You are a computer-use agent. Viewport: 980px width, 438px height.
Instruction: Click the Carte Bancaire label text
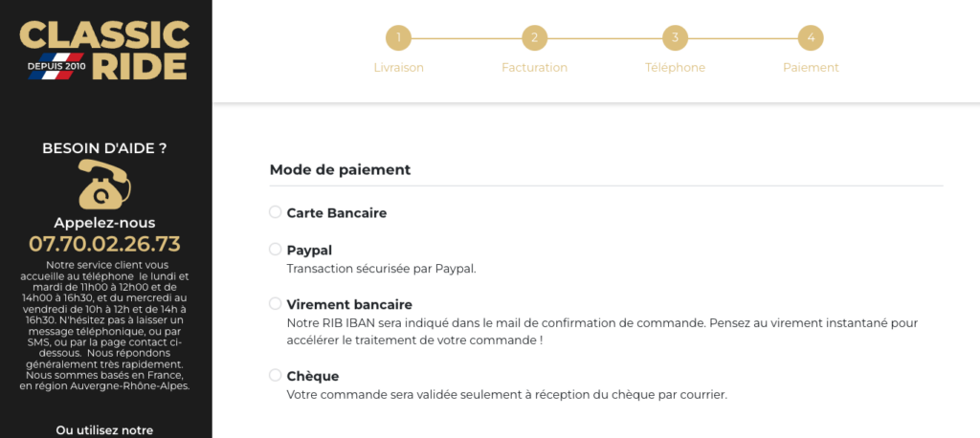337,213
